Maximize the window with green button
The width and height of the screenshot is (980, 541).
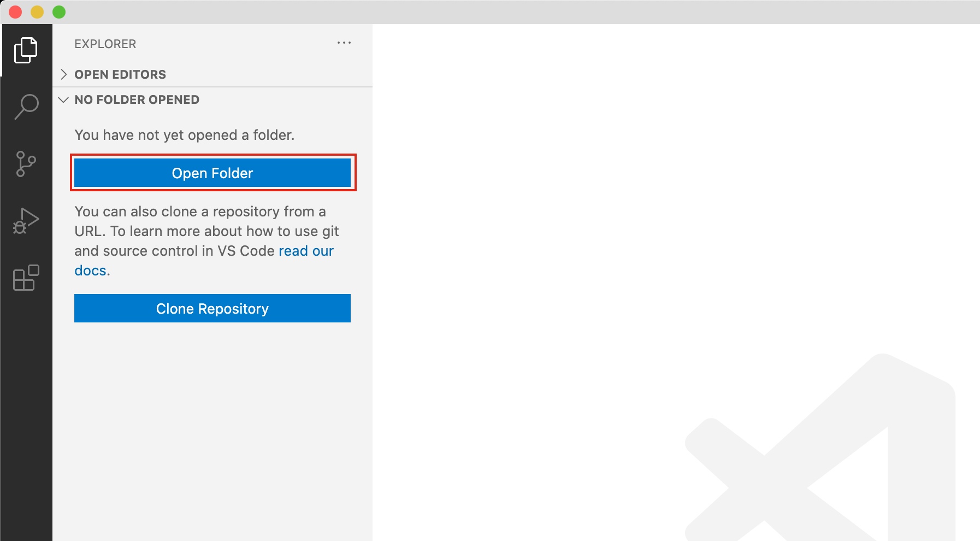pos(59,12)
